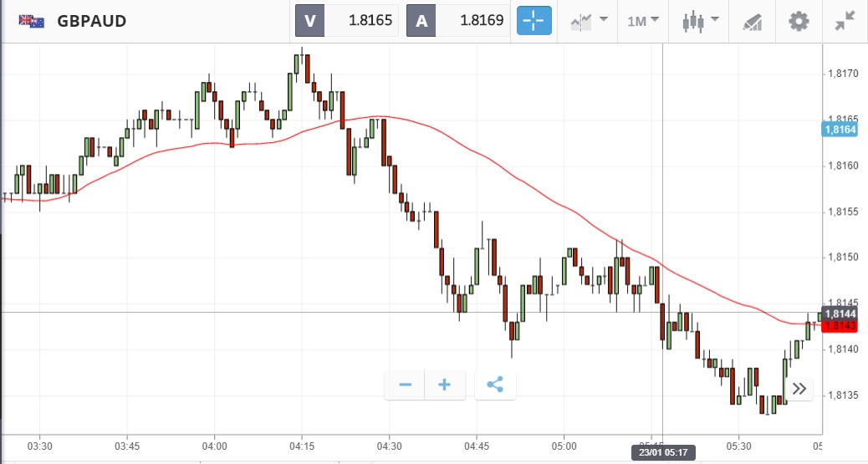Click the GBPAUD instrument name
Screen dimensions: 868x464
(92, 21)
